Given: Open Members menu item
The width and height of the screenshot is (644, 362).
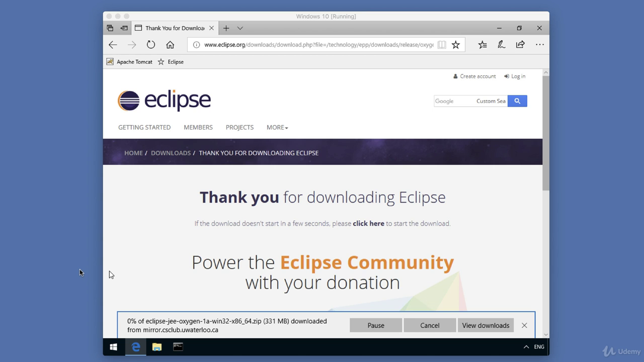Looking at the screenshot, I should click(x=198, y=127).
